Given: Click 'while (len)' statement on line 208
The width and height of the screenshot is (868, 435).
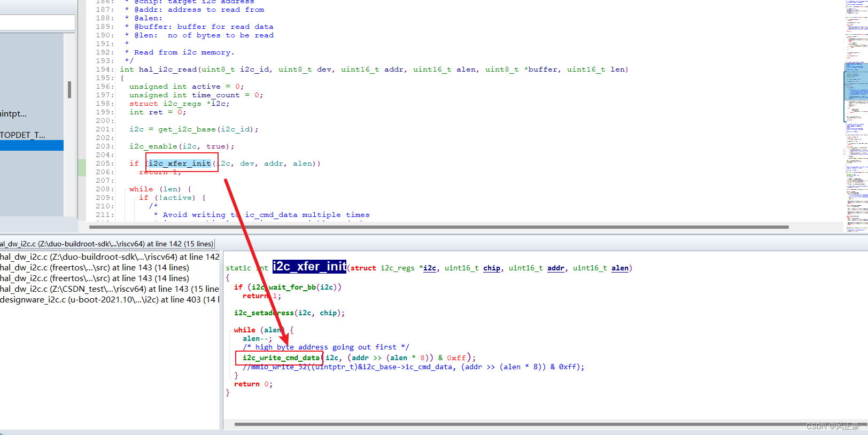Looking at the screenshot, I should point(155,189).
